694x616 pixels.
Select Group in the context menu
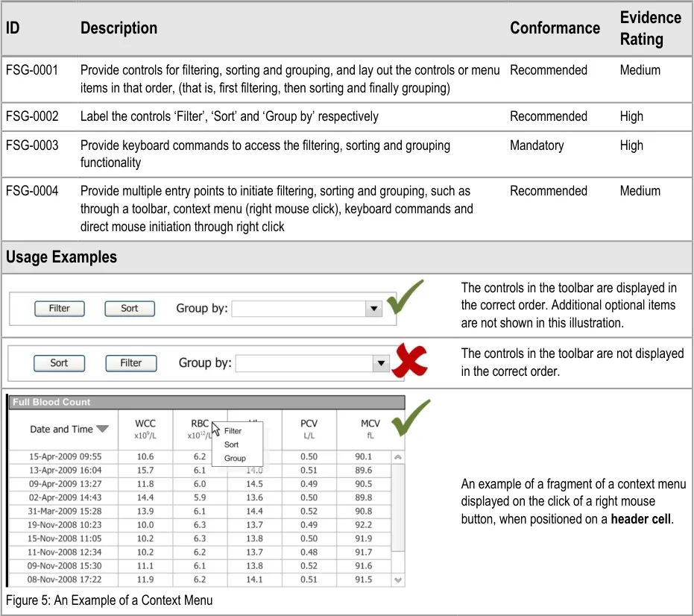[234, 458]
